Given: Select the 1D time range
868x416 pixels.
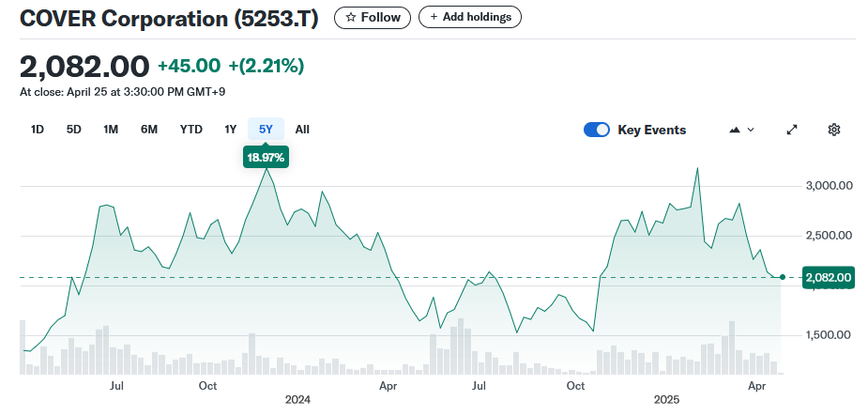Looking at the screenshot, I should point(38,130).
